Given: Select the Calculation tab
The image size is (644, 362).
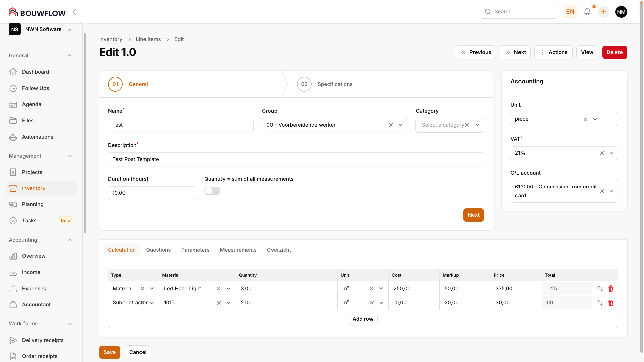Looking at the screenshot, I should [122, 250].
